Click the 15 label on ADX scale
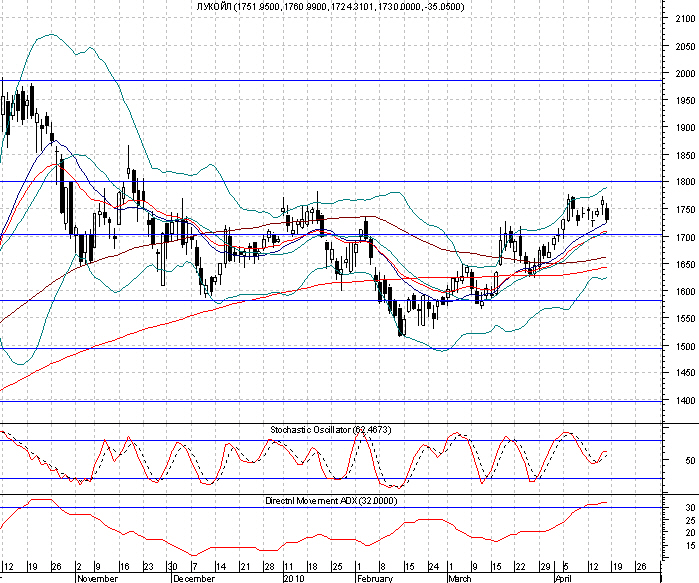 [690, 546]
